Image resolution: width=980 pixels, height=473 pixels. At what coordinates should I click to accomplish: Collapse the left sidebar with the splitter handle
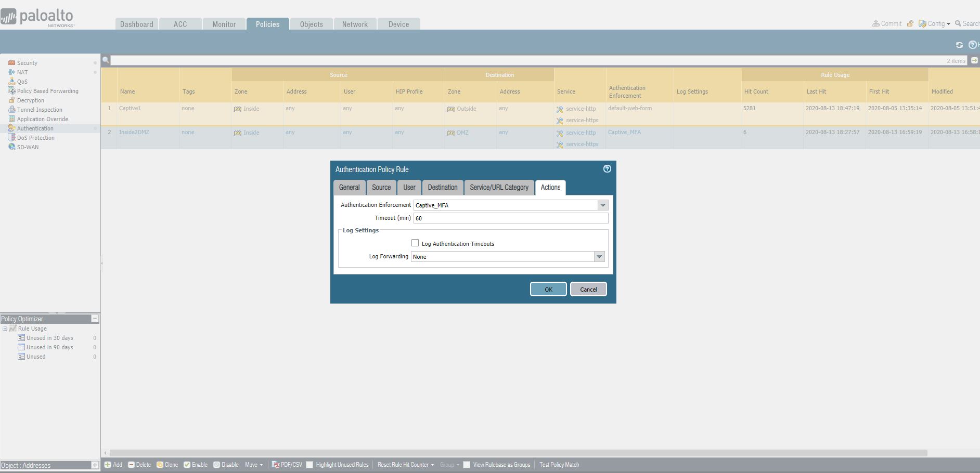[x=102, y=263]
